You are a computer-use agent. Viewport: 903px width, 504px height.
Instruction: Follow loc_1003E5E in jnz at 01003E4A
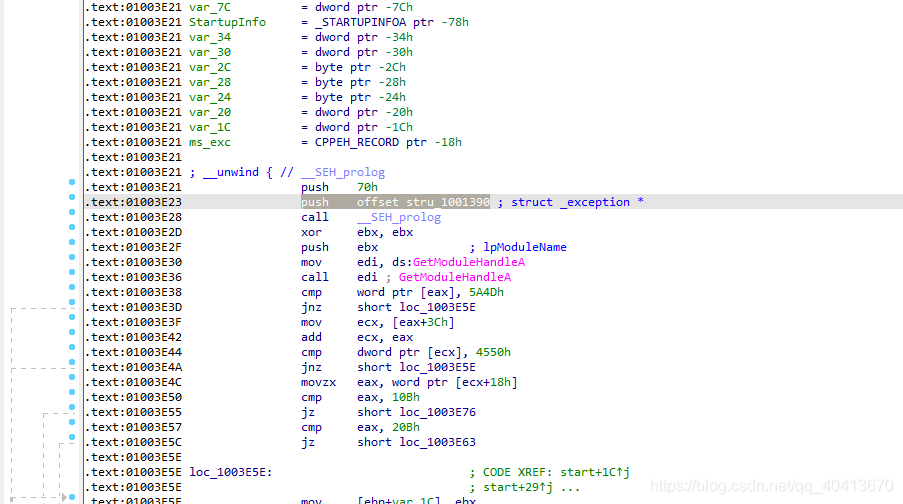coord(438,367)
